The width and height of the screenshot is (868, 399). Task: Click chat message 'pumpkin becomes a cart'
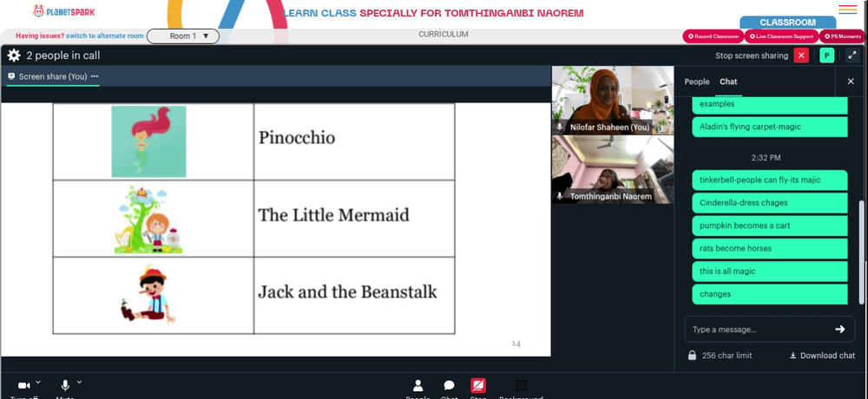(769, 226)
